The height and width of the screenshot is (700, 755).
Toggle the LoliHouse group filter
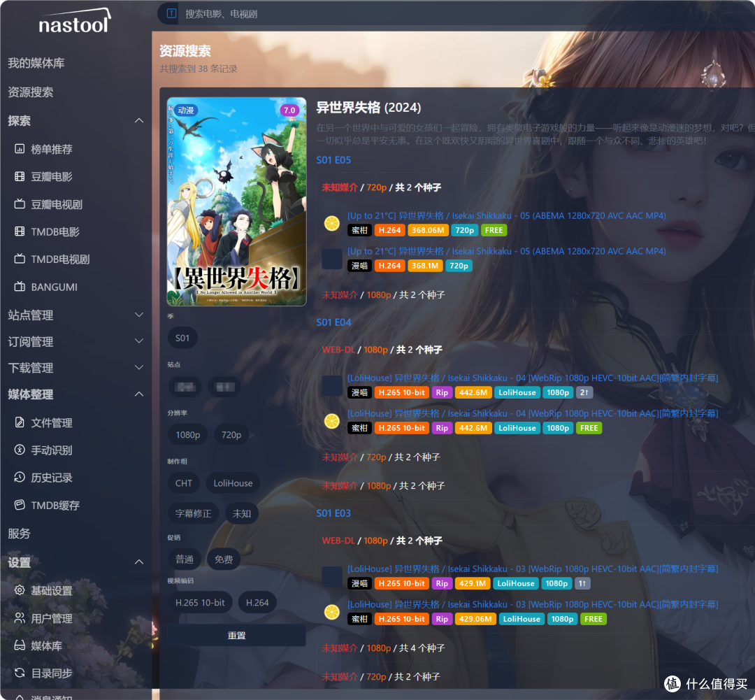click(233, 483)
